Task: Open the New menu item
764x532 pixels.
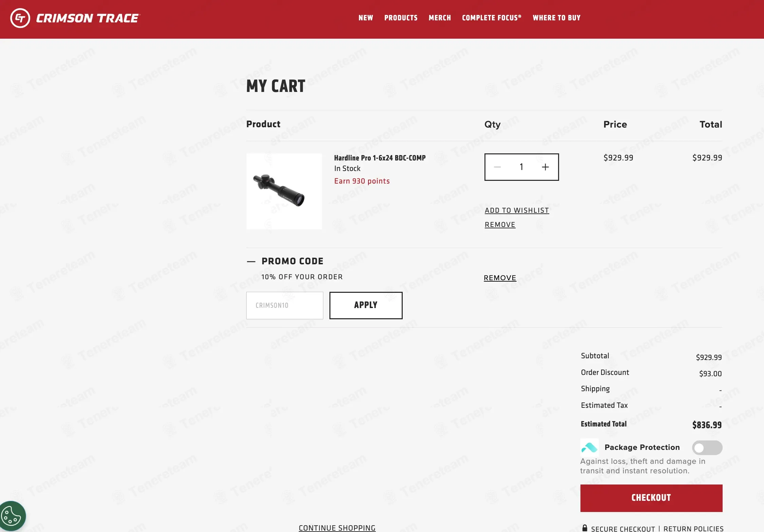Action: pyautogui.click(x=366, y=18)
